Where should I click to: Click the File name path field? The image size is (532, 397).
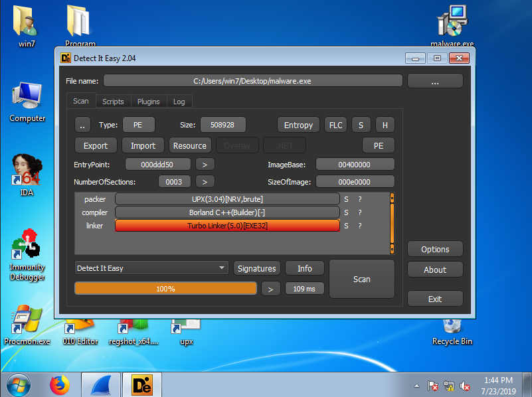coord(253,81)
